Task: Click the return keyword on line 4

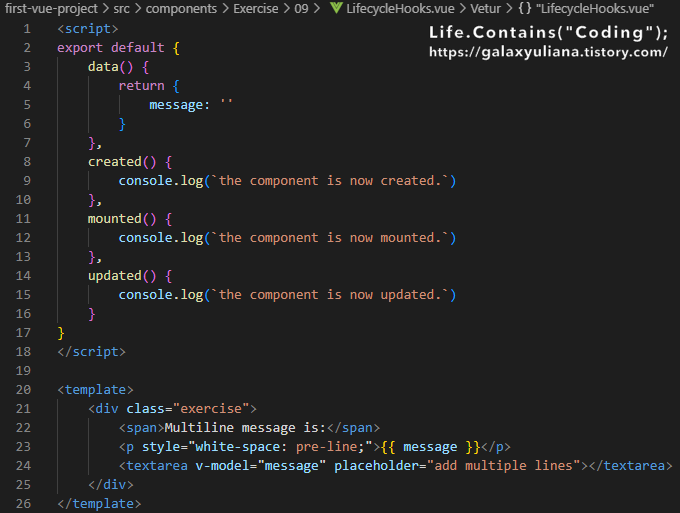Action: 141,86
